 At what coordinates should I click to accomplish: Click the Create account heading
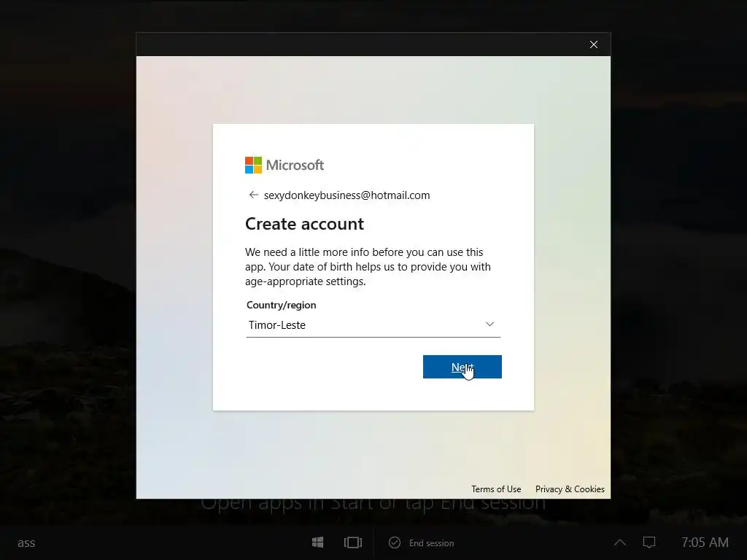(304, 224)
